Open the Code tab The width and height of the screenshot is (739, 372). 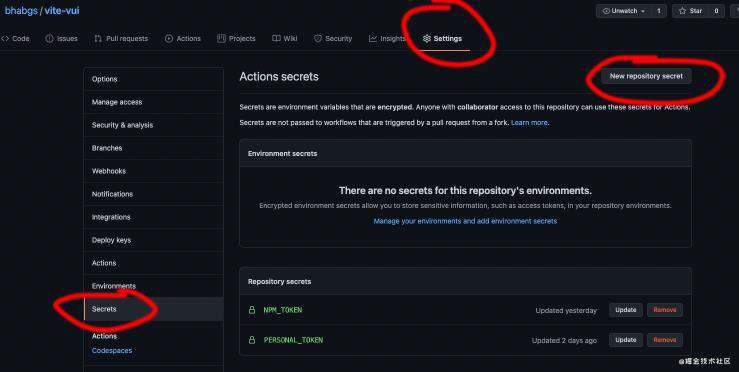(x=15, y=39)
